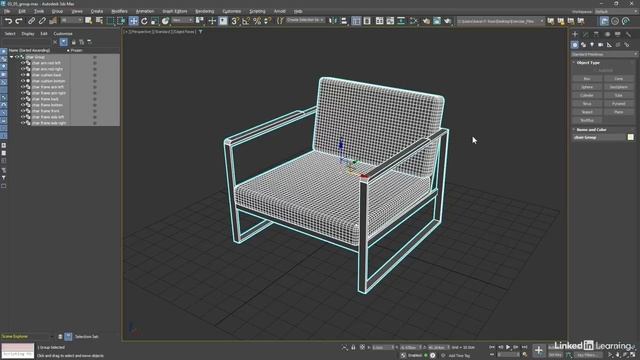
Task: Open the Display tab in command panel
Action: coord(618,34)
